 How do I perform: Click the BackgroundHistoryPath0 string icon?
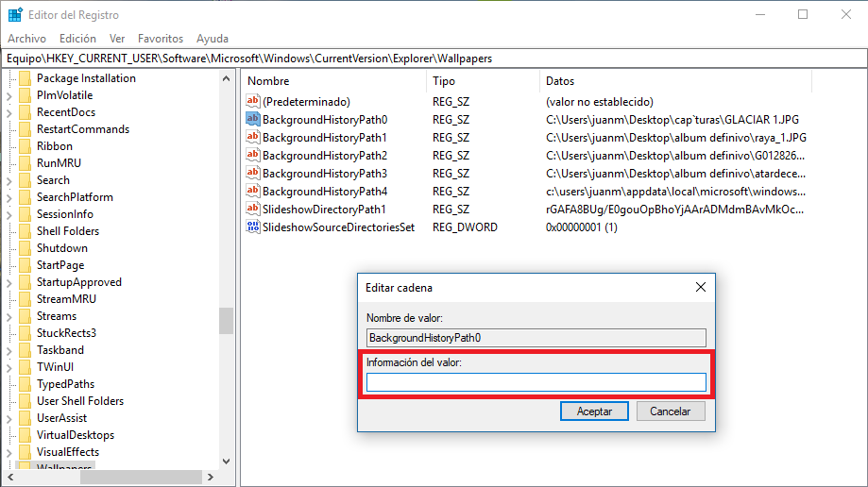pyautogui.click(x=253, y=118)
